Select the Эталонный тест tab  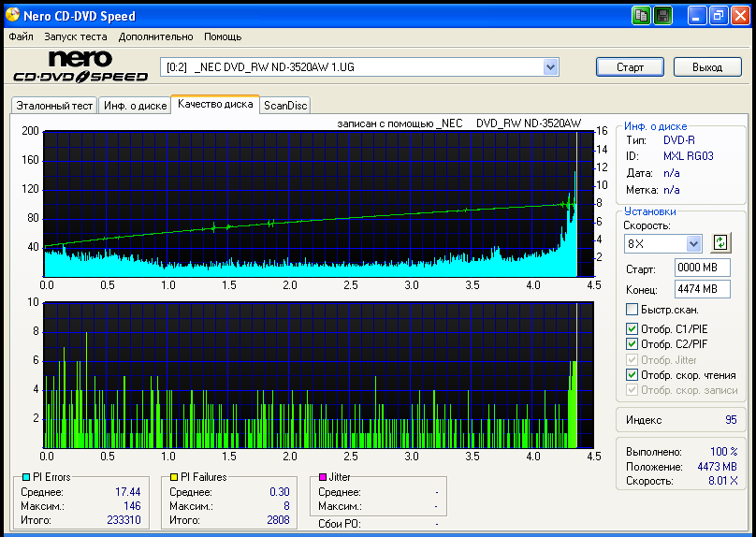[53, 106]
